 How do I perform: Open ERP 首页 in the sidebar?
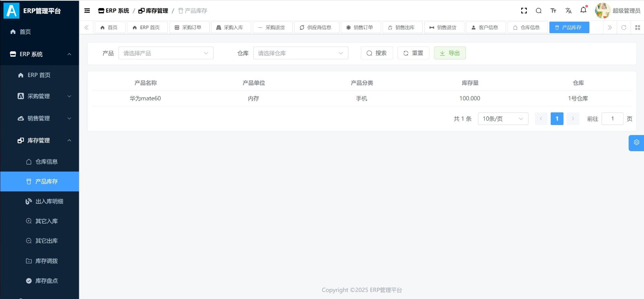(x=40, y=75)
